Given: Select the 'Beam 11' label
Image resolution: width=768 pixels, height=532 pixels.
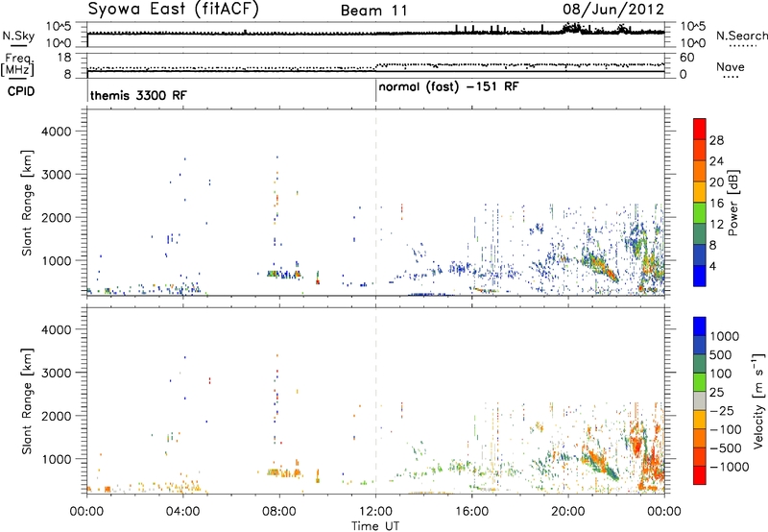Looking at the screenshot, I should (x=373, y=11).
